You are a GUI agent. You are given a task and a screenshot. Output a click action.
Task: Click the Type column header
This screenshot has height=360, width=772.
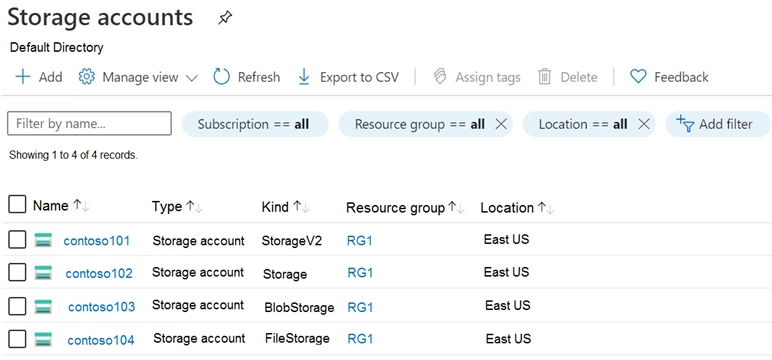pyautogui.click(x=167, y=207)
